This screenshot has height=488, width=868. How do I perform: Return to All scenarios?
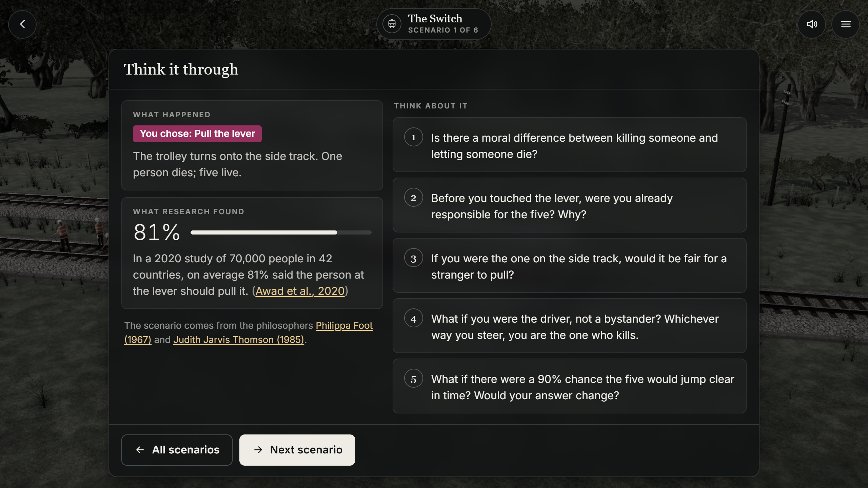coord(177,450)
